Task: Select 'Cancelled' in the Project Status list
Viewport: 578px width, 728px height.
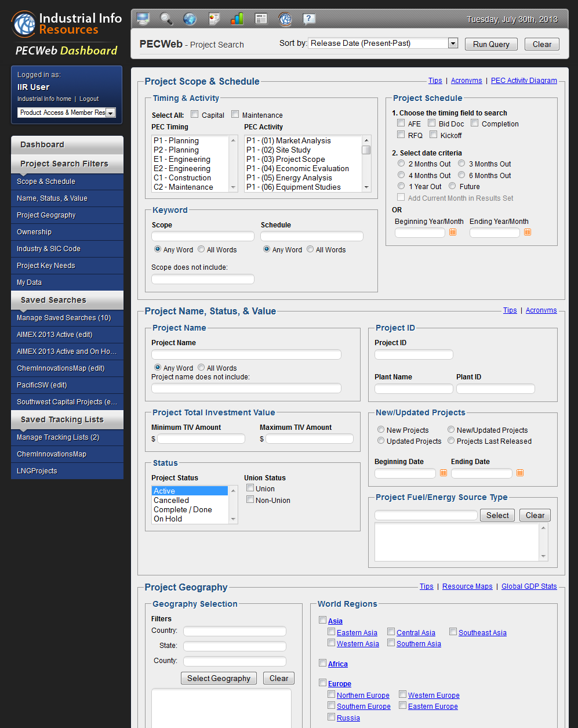Action: (x=172, y=500)
